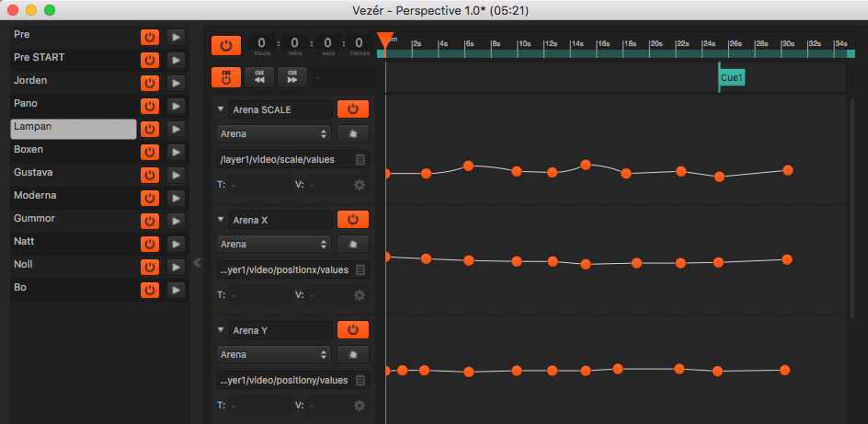Play the Bo composition

[x=176, y=290]
